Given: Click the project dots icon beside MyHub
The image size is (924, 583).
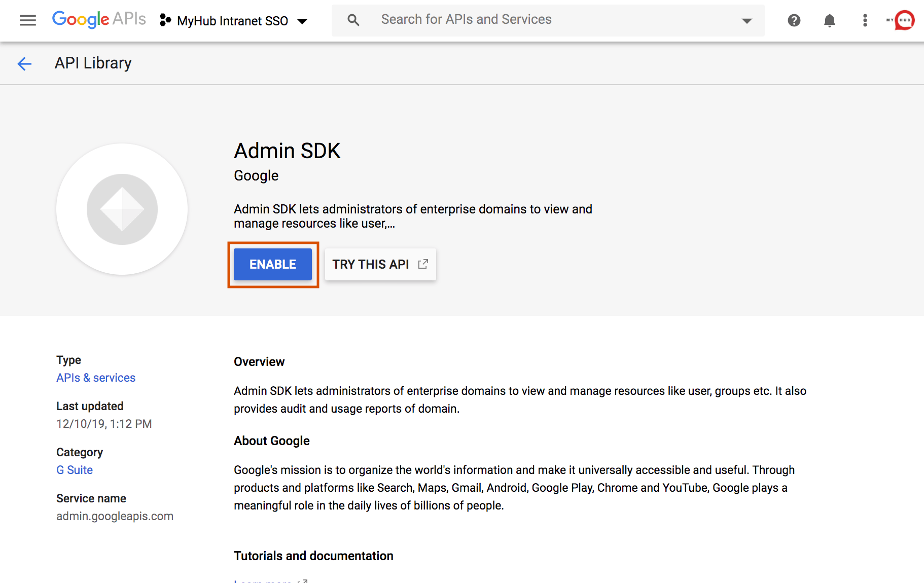Looking at the screenshot, I should tap(165, 20).
